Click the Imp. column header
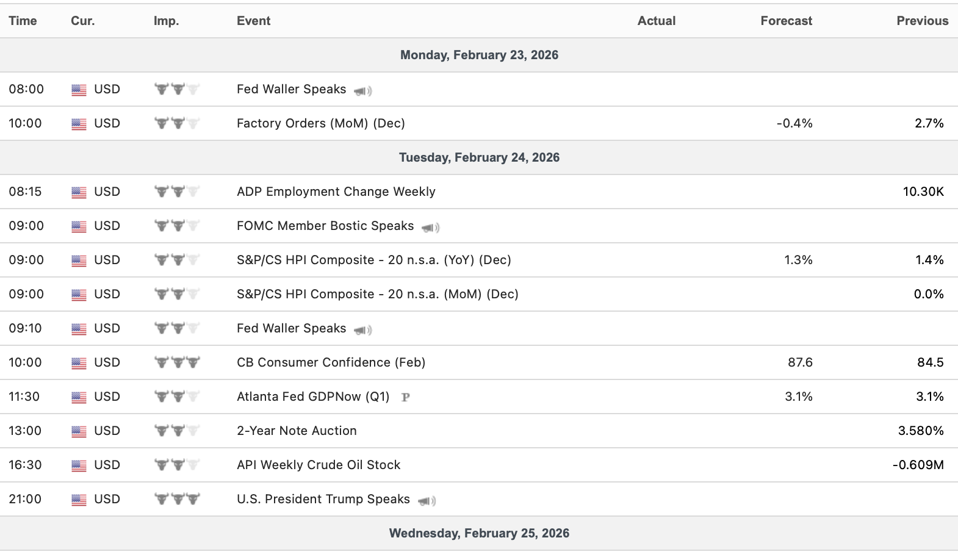The height and width of the screenshot is (560, 958). tap(166, 21)
